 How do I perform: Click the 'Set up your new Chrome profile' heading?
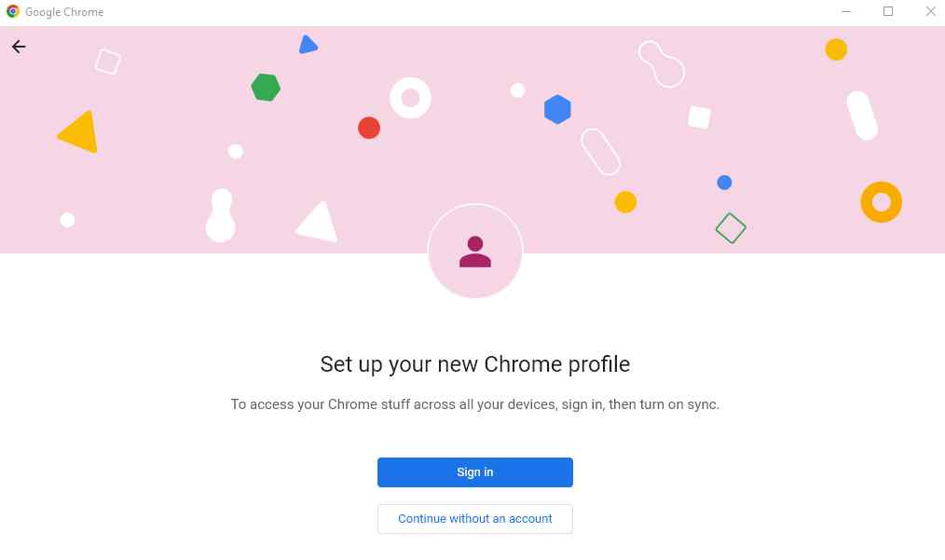[475, 364]
